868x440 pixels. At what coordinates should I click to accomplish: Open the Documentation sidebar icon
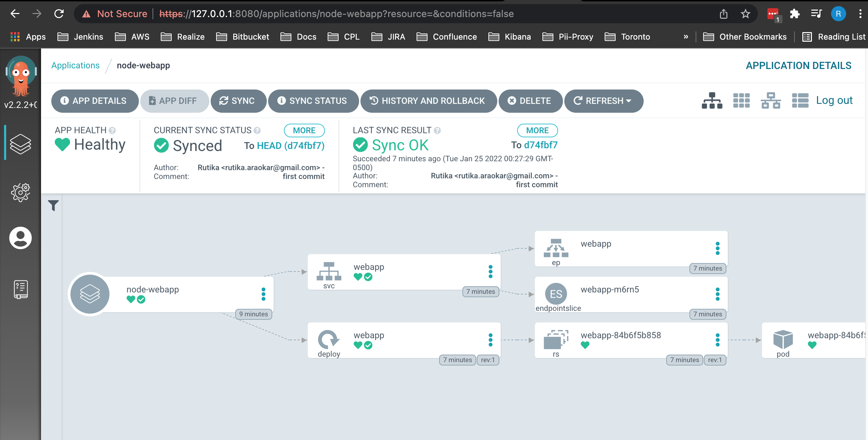pyautogui.click(x=21, y=289)
